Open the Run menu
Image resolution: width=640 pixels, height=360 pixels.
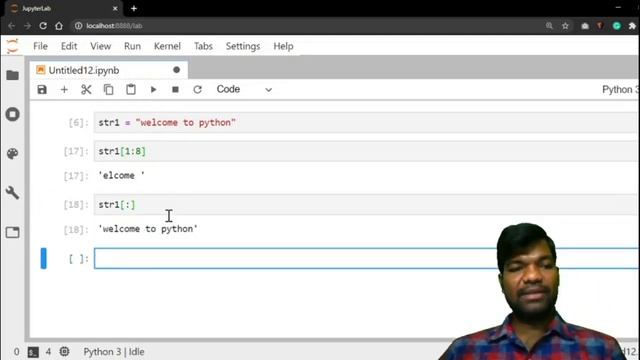click(x=132, y=46)
